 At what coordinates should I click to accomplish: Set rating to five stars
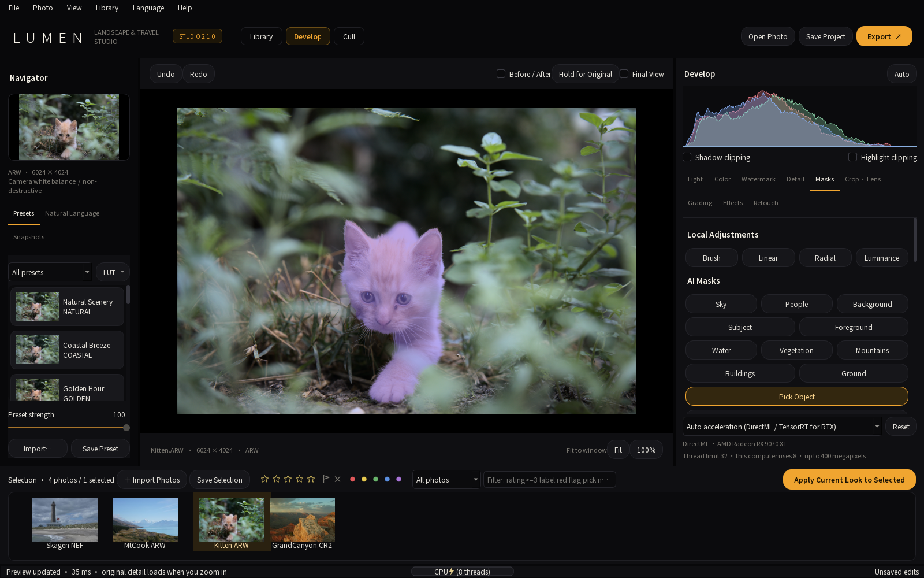click(311, 479)
